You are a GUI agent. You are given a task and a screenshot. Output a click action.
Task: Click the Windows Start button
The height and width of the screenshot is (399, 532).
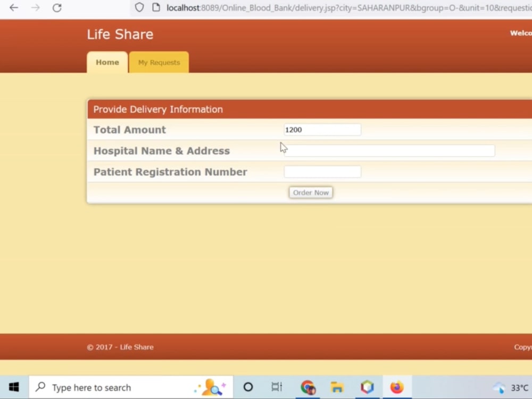click(x=13, y=387)
